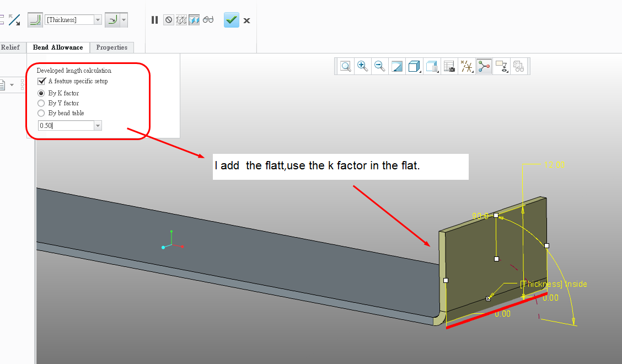Select the unattached preview mode icon
Viewport: 622px width, 364px height.
(181, 20)
